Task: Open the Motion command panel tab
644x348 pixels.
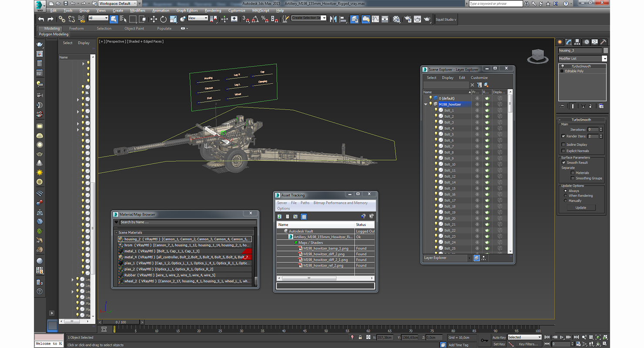Action: [x=586, y=42]
